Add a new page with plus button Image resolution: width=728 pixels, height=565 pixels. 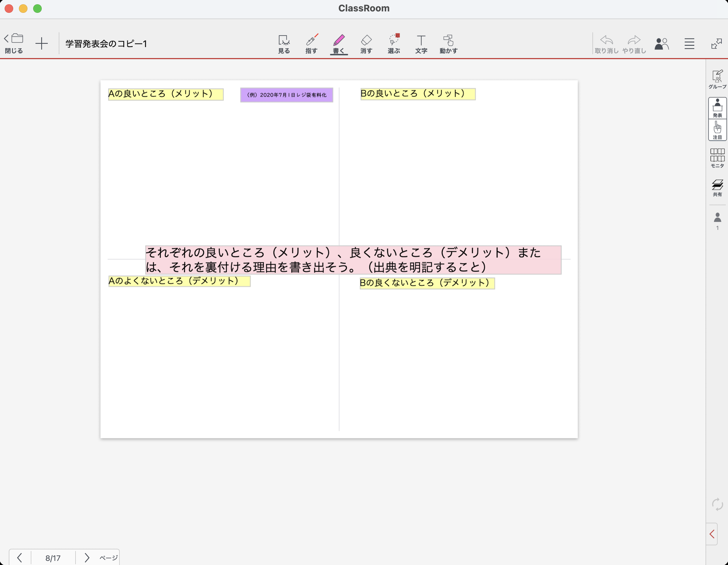click(42, 43)
